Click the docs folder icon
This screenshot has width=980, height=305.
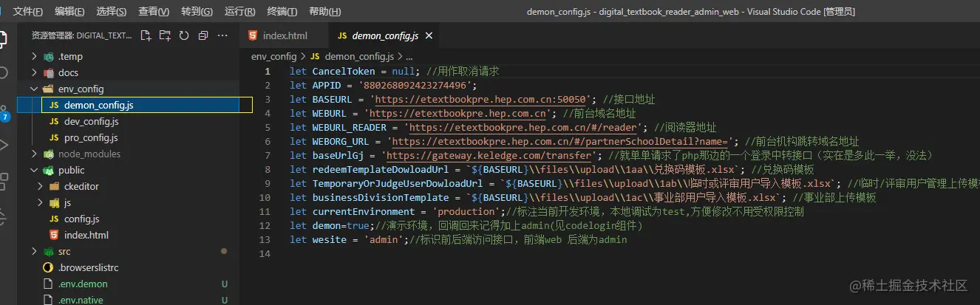(x=49, y=72)
